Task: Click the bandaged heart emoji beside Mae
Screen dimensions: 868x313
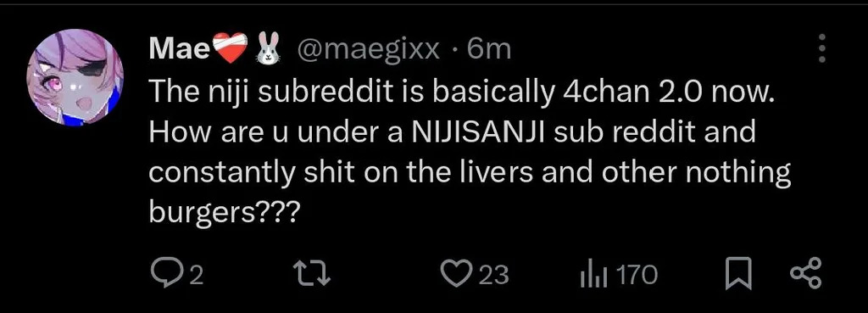Action: click(x=231, y=48)
